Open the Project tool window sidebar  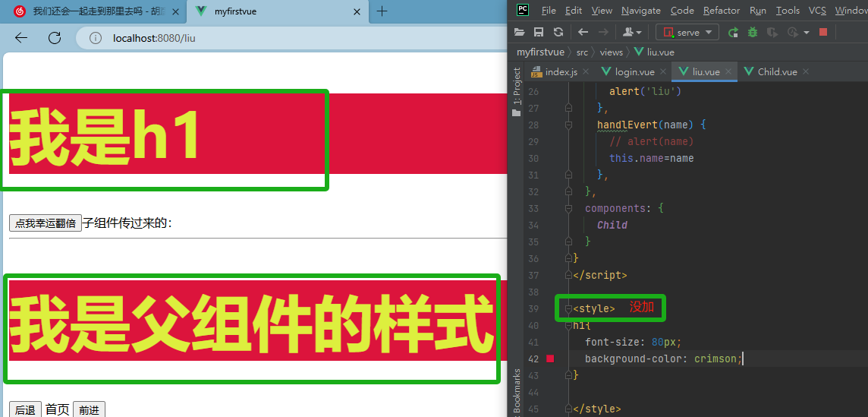(517, 91)
